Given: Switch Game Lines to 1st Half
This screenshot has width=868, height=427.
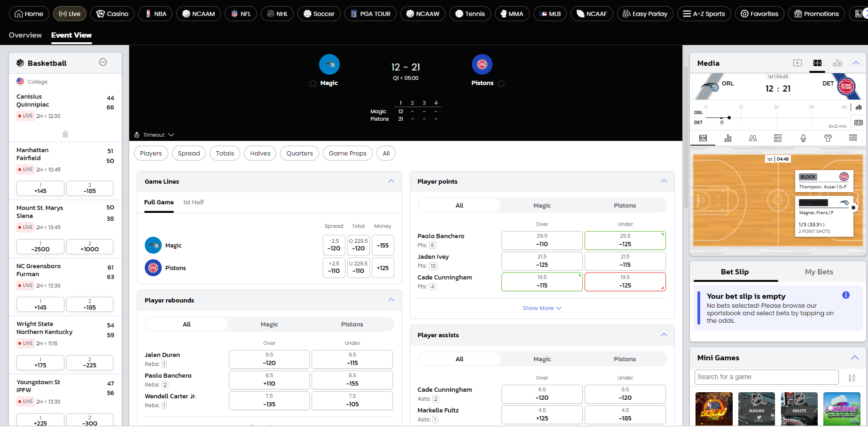Looking at the screenshot, I should click(194, 202).
